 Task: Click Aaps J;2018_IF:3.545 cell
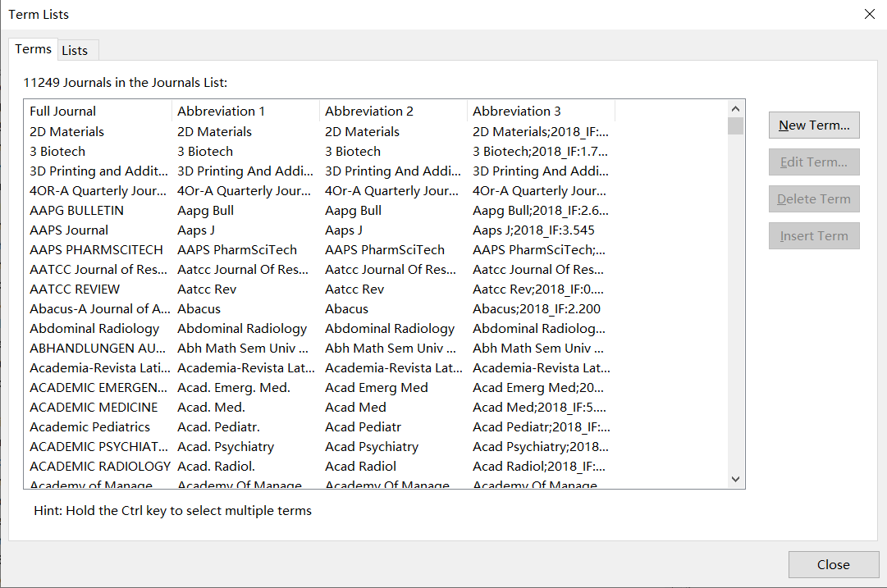point(533,230)
